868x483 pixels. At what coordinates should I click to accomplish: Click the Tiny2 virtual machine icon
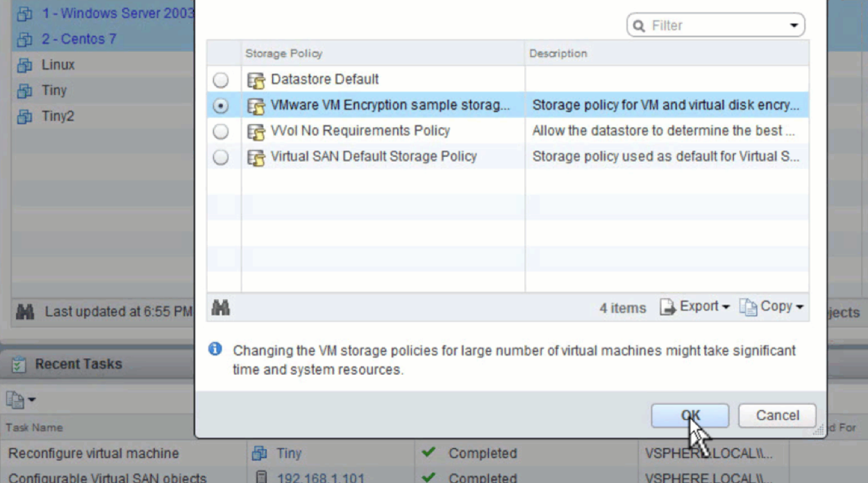pos(25,116)
